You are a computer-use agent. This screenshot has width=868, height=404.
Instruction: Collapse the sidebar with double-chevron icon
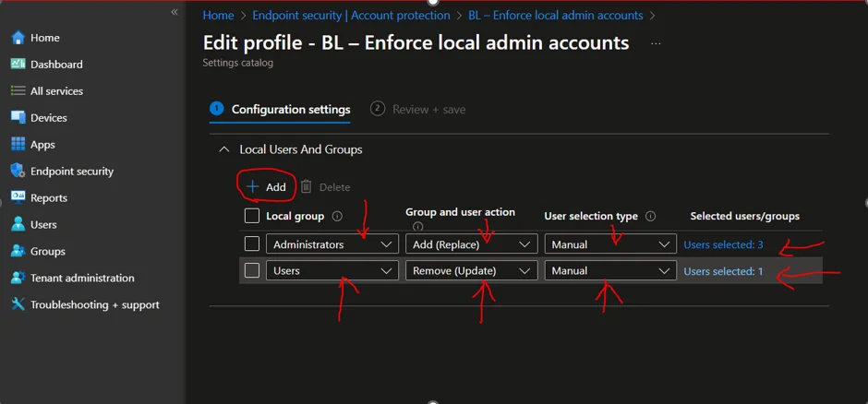click(x=175, y=12)
